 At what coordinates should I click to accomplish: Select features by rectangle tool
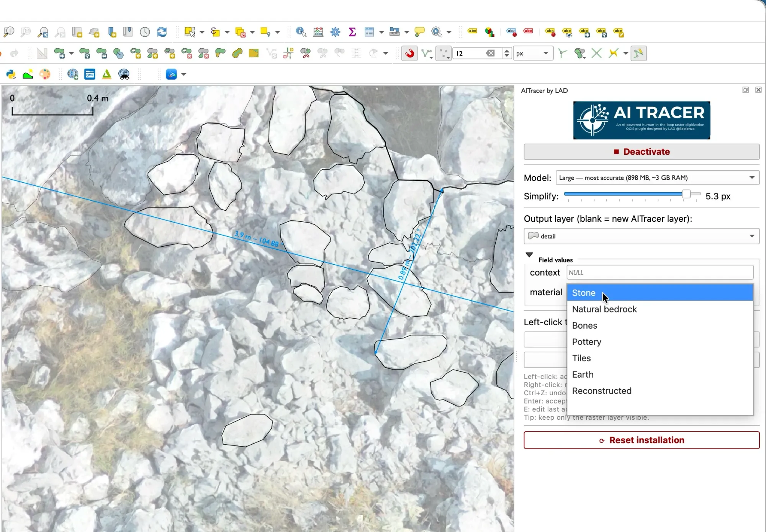coord(190,32)
